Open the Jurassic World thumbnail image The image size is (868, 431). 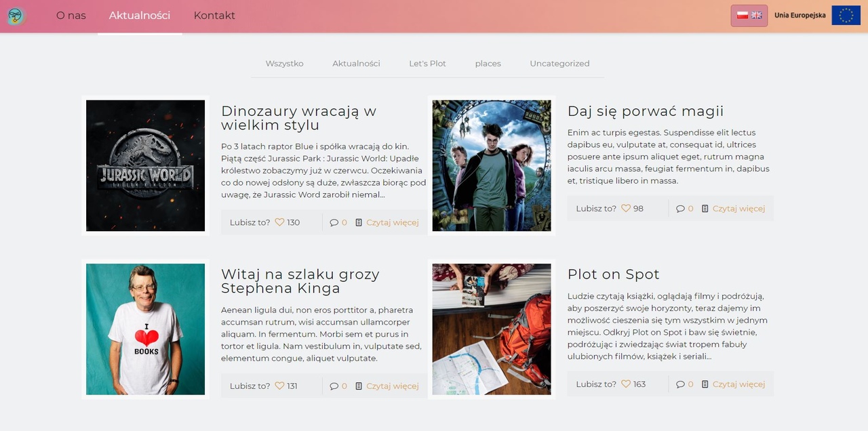[x=145, y=165]
